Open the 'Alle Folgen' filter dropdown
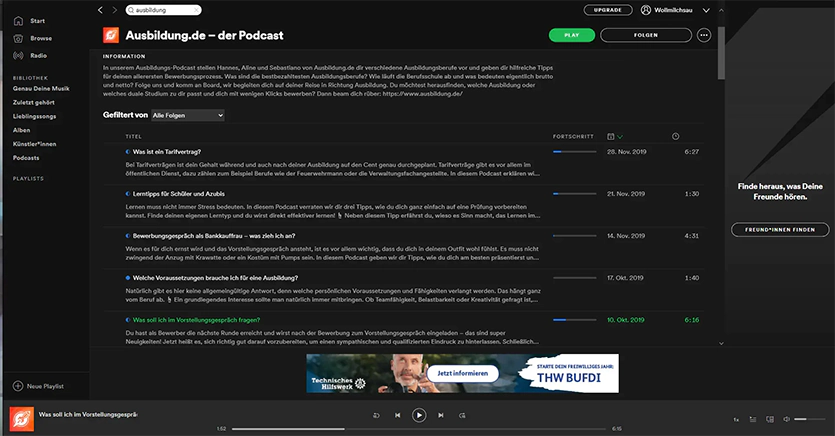835x436 pixels. pos(187,115)
